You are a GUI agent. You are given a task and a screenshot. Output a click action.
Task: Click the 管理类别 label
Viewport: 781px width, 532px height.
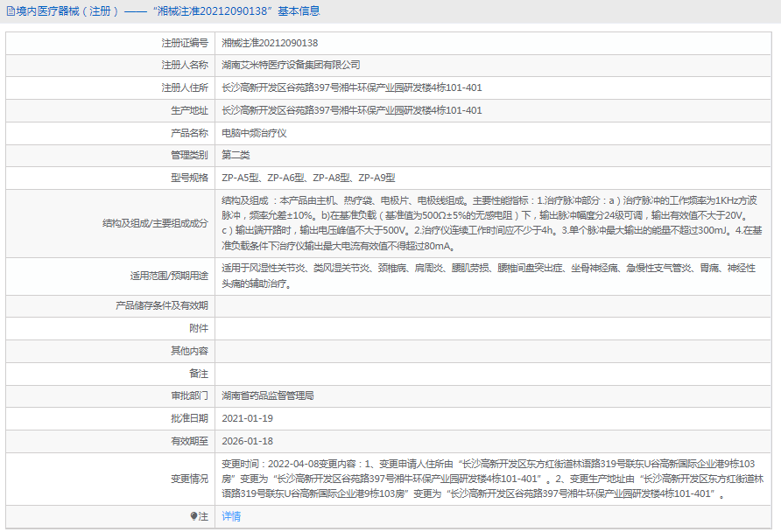189,155
